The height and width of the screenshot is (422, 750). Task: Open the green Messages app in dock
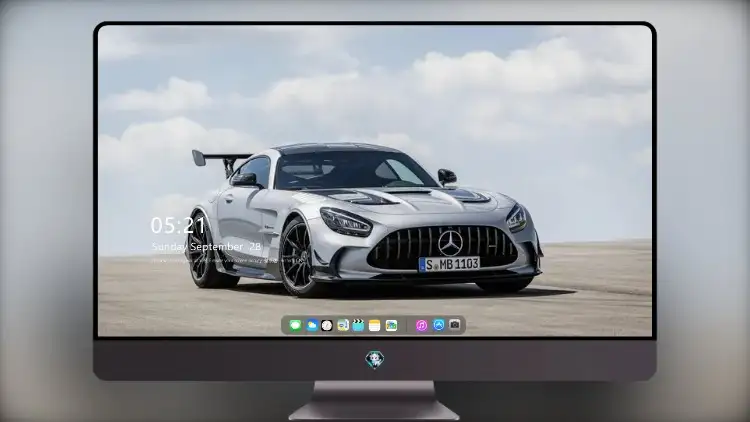[x=295, y=325]
